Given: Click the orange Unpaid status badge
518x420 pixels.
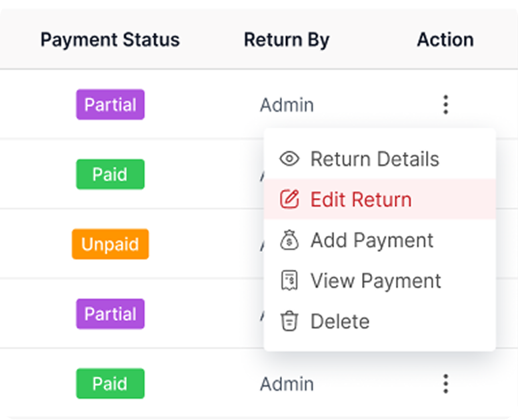Looking at the screenshot, I should 110,244.
